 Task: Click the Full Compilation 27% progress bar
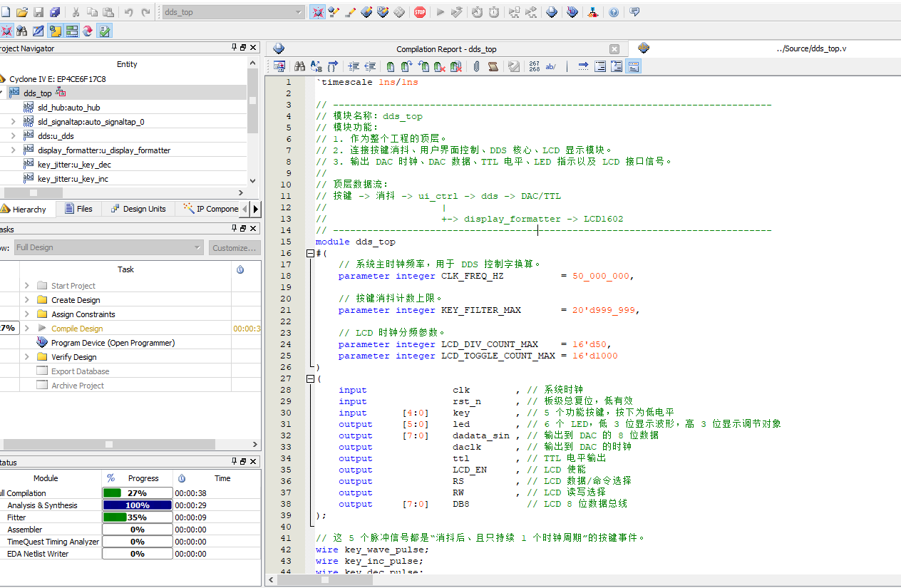pyautogui.click(x=138, y=493)
